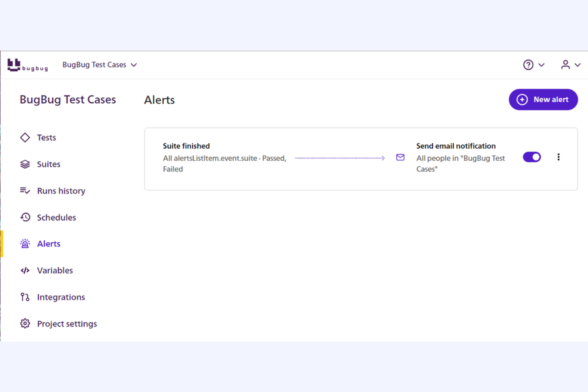Select the Alerts siren icon
The image size is (588, 392).
click(25, 243)
